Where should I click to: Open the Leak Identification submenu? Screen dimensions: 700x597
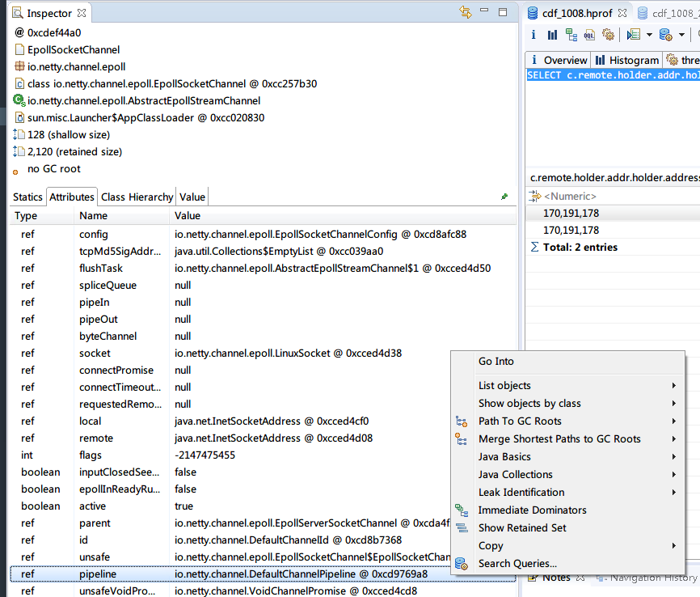pos(568,493)
